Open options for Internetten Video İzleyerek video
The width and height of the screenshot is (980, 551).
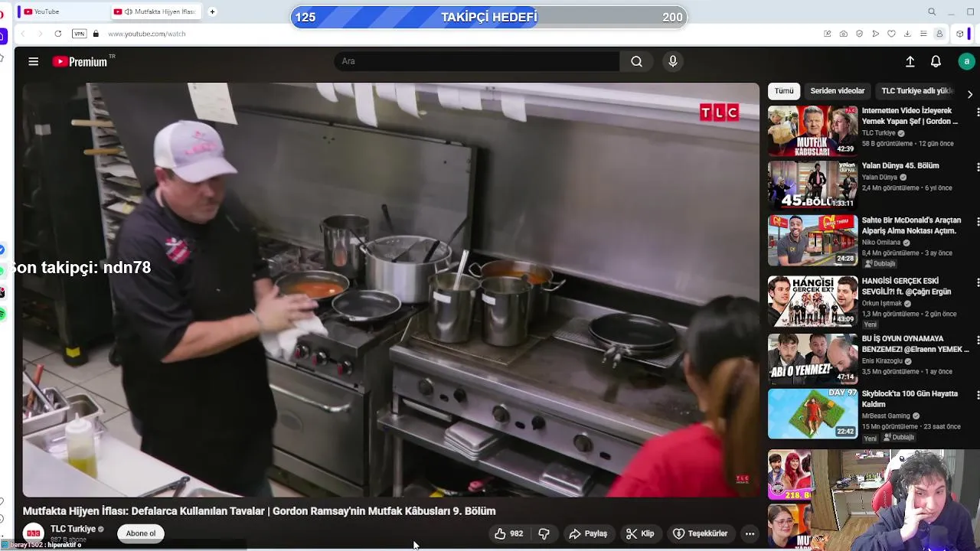pos(977,112)
